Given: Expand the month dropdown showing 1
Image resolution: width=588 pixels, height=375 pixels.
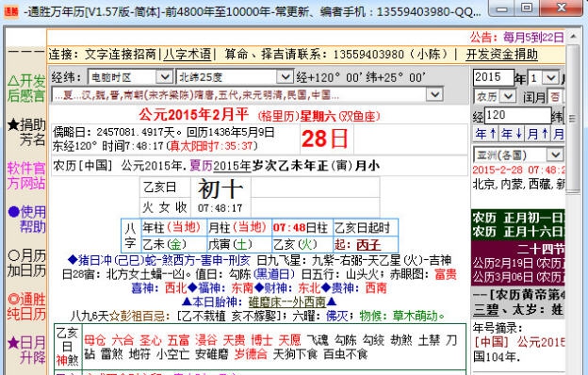Looking at the screenshot, I should 550,78.
